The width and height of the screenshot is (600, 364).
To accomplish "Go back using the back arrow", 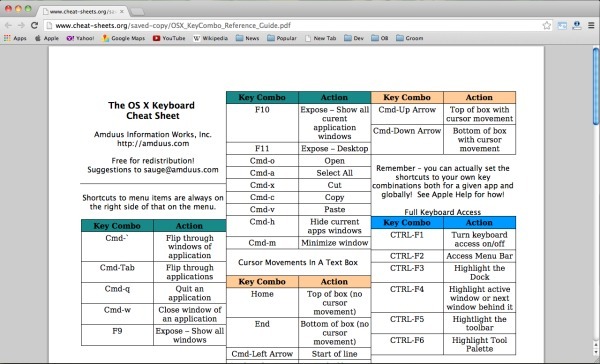I will (x=8, y=25).
